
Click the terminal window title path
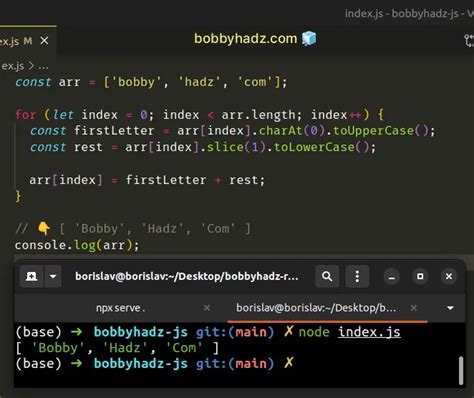pyautogui.click(x=187, y=276)
